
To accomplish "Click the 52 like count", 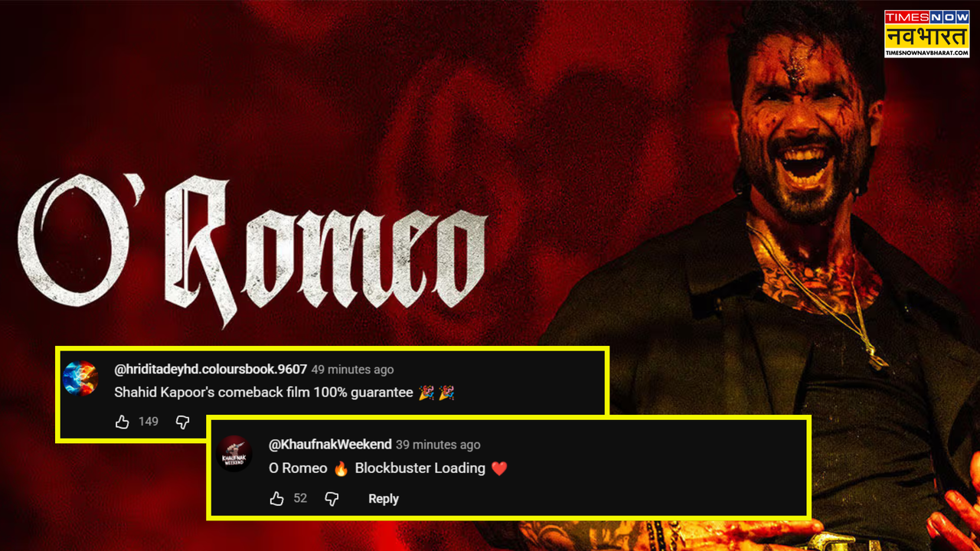I will click(300, 498).
